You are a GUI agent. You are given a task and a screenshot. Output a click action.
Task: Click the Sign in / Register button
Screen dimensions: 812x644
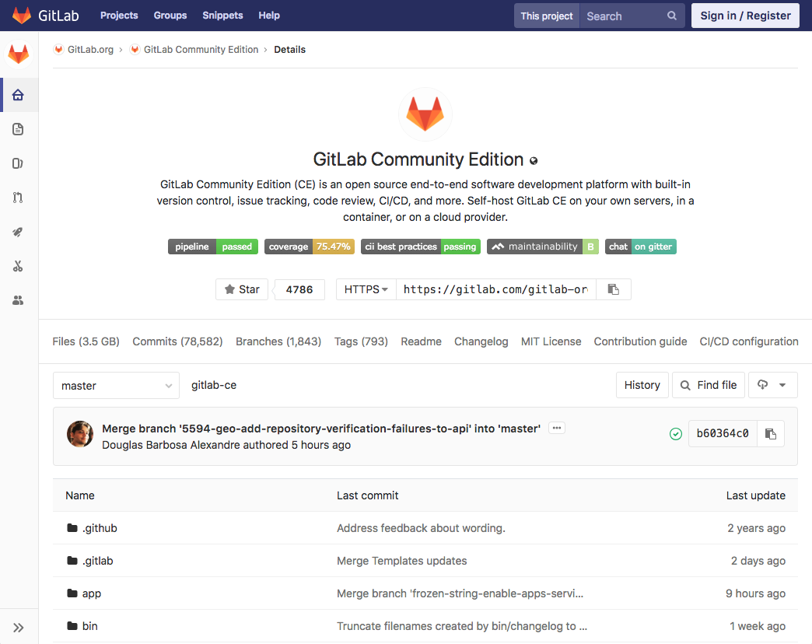pos(744,16)
